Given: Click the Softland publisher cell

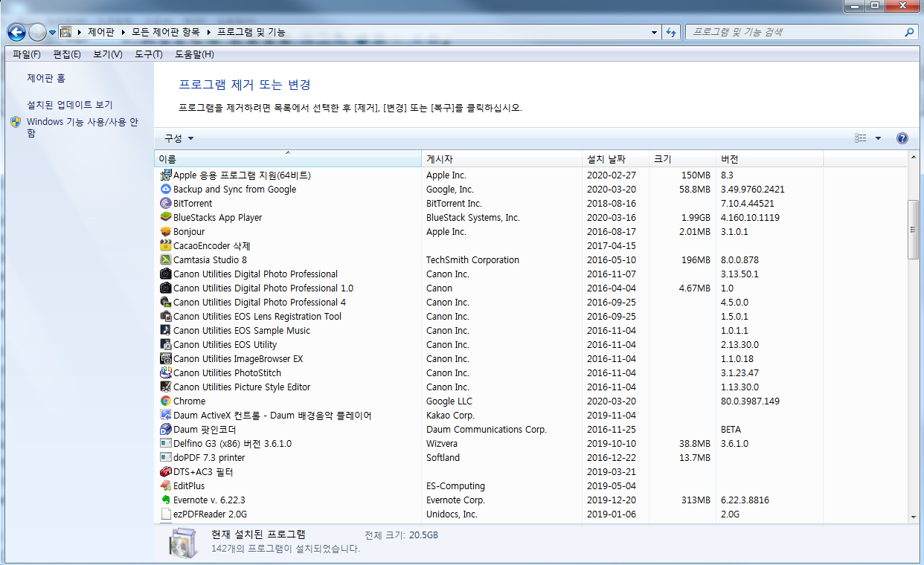Looking at the screenshot, I should [443, 458].
